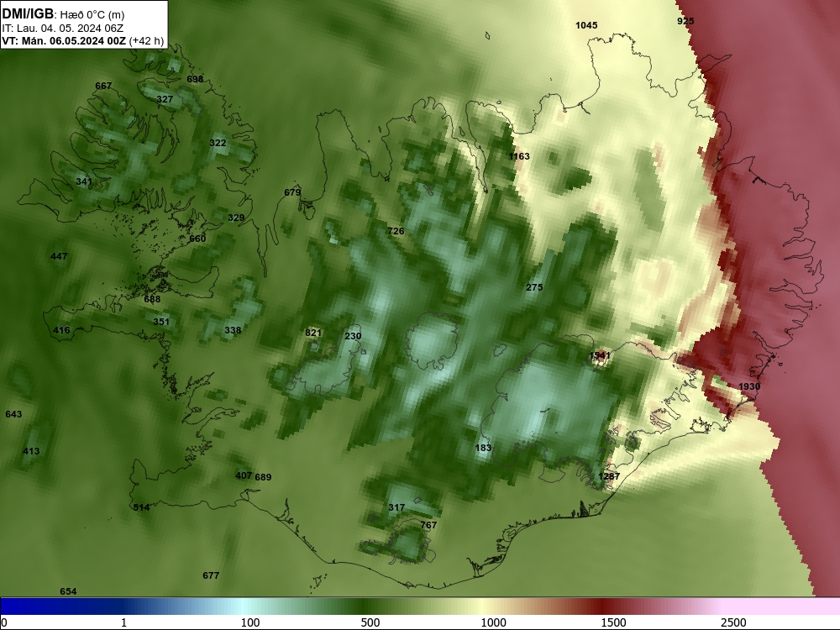The height and width of the screenshot is (630, 840).
Task: Select the IT Lau. 04. 05. 2024 06Z line
Action: click(63, 29)
